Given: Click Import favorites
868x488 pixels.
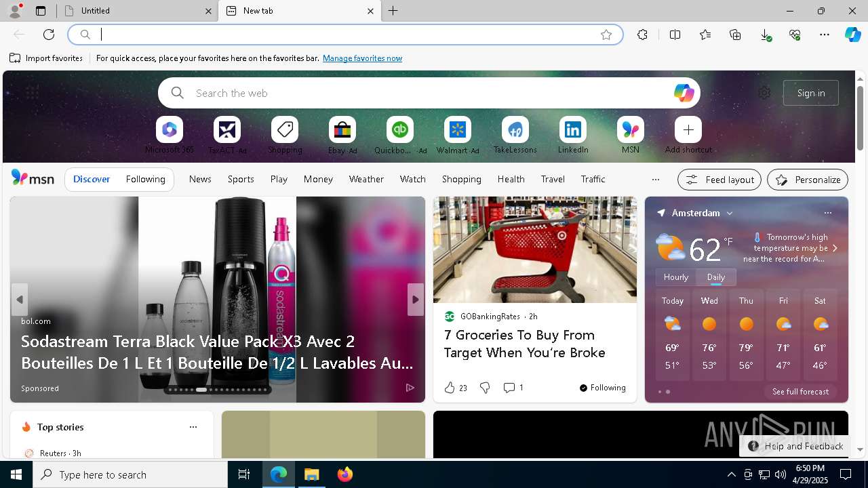Looking at the screenshot, I should [x=46, y=58].
